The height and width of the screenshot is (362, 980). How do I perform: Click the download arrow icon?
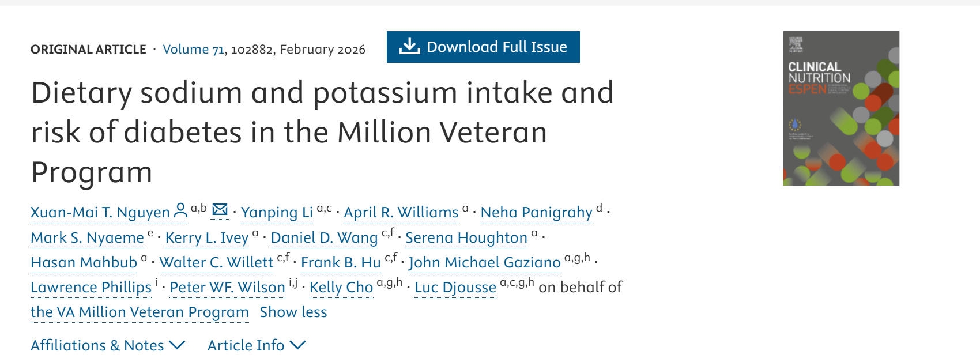coord(409,47)
